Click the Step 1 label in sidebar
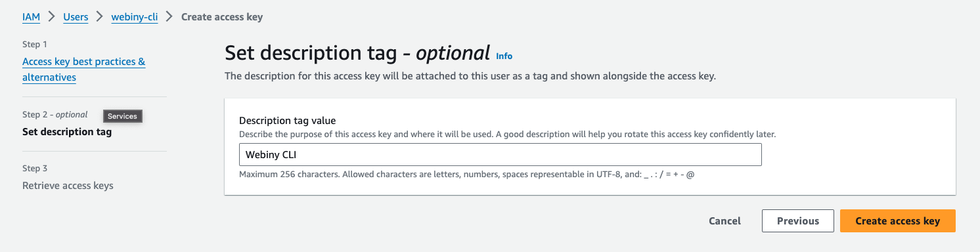The height and width of the screenshot is (252, 980). [x=35, y=45]
